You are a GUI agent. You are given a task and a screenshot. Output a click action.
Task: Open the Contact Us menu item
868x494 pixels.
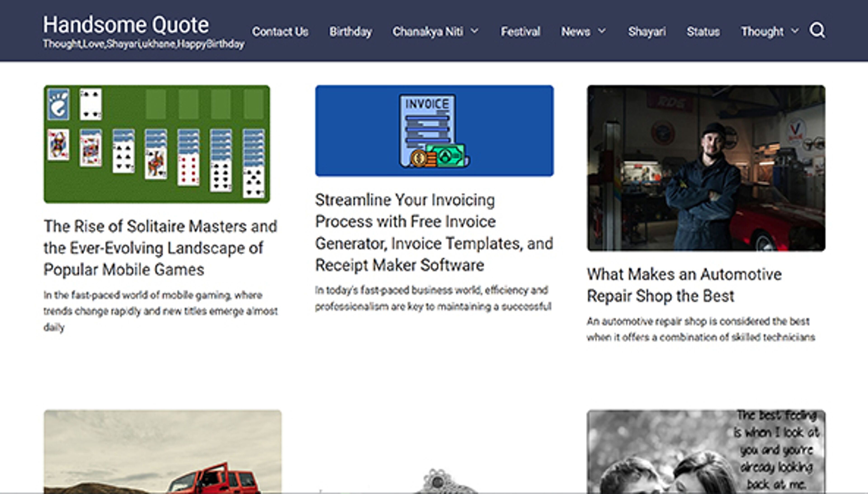(280, 32)
